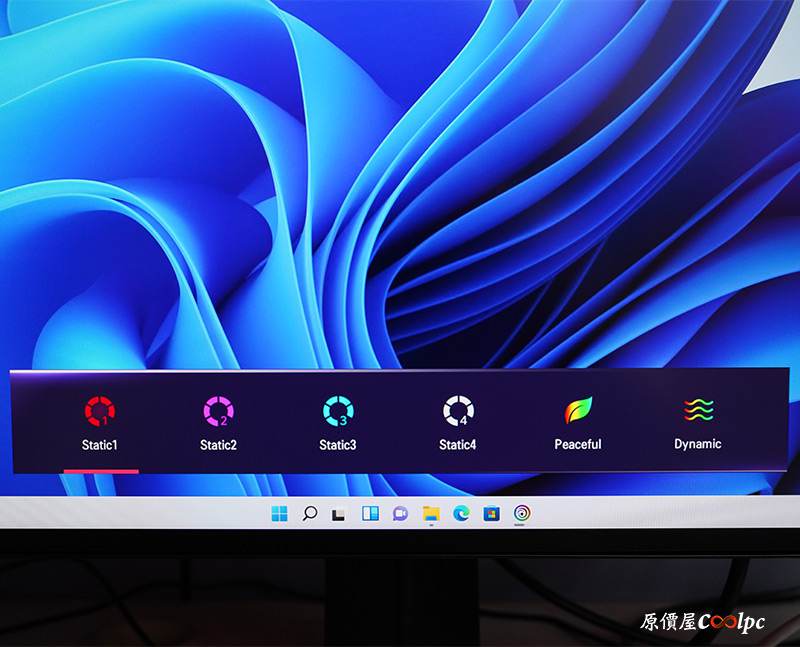Activate the Dynamic rainbow waves icon
800x647 pixels.
tap(698, 410)
